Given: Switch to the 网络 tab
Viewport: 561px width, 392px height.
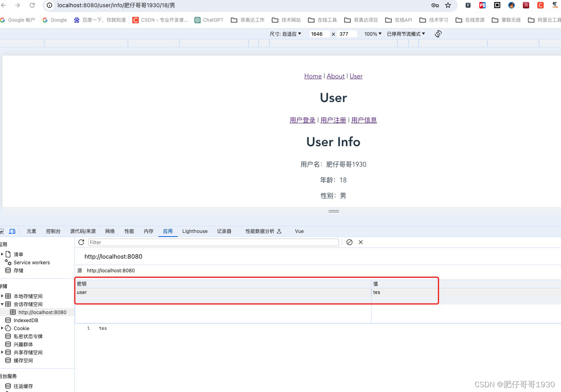Looking at the screenshot, I should tap(110, 231).
